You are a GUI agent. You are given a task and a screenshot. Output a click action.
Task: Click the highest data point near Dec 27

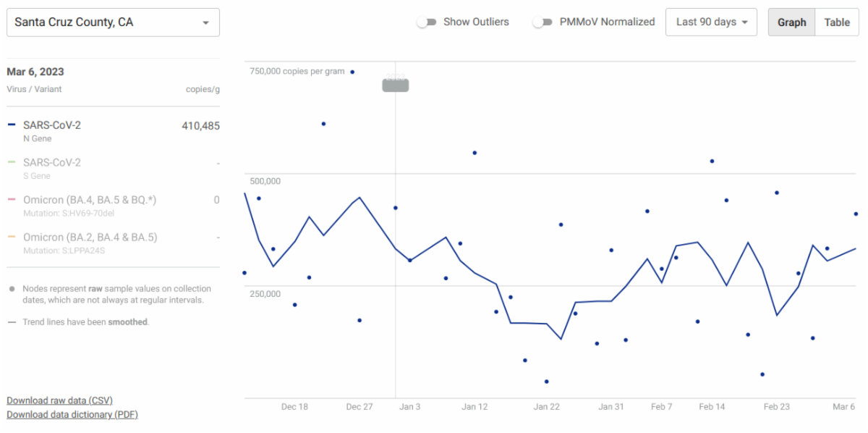[352, 72]
